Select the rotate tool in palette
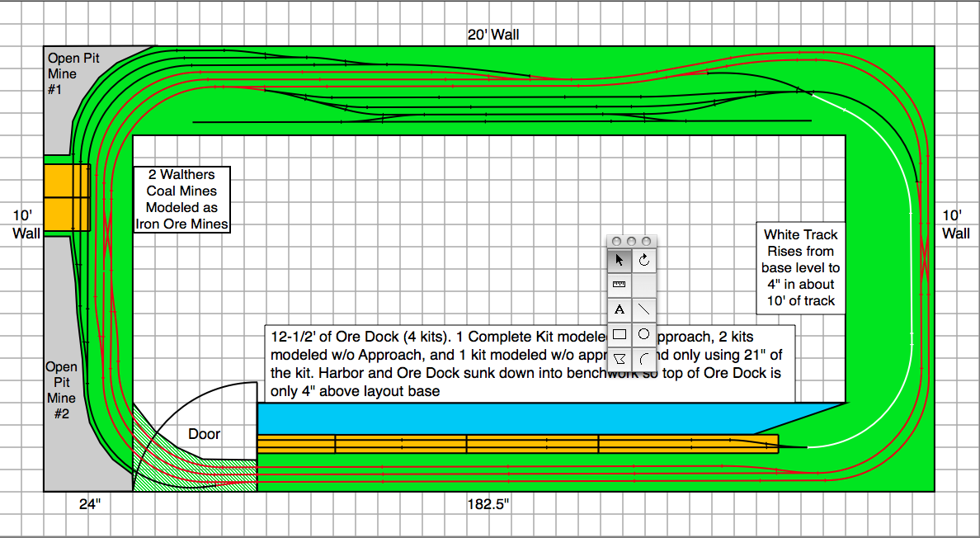This screenshot has height=538, width=980. [644, 261]
